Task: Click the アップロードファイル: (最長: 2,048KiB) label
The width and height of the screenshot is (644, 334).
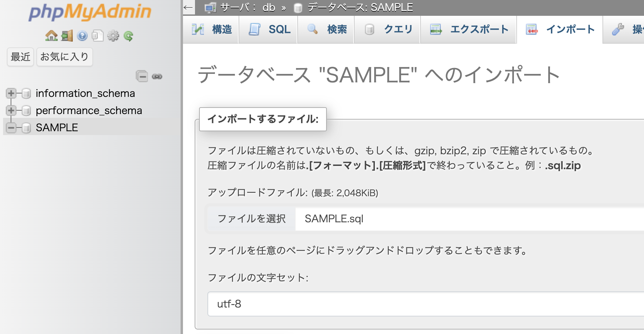Action: pos(293,192)
